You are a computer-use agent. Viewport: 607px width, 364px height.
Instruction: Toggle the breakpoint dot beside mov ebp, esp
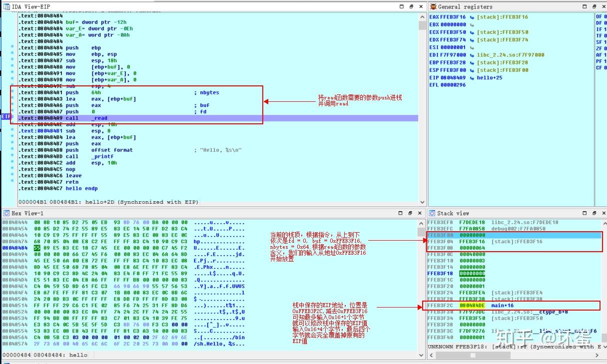(13, 53)
